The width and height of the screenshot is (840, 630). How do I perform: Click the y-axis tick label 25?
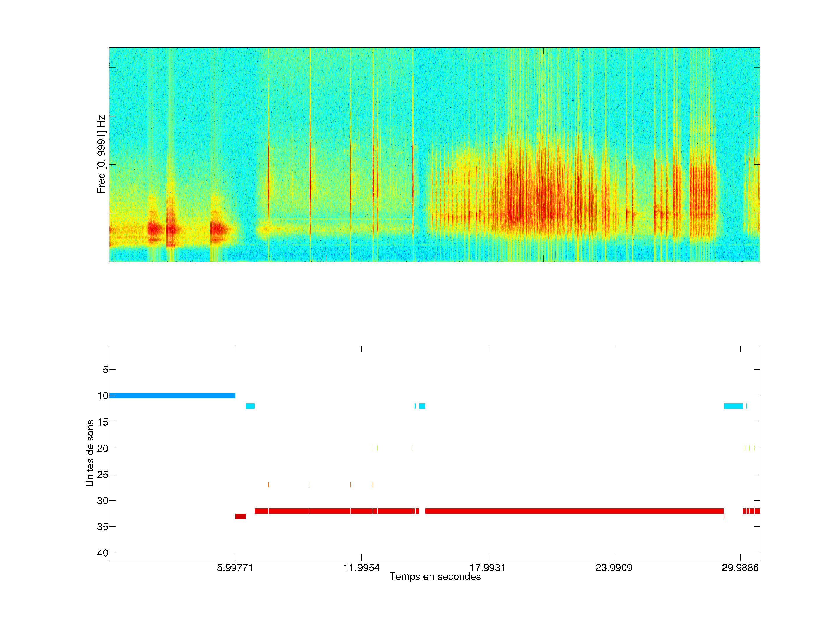102,474
